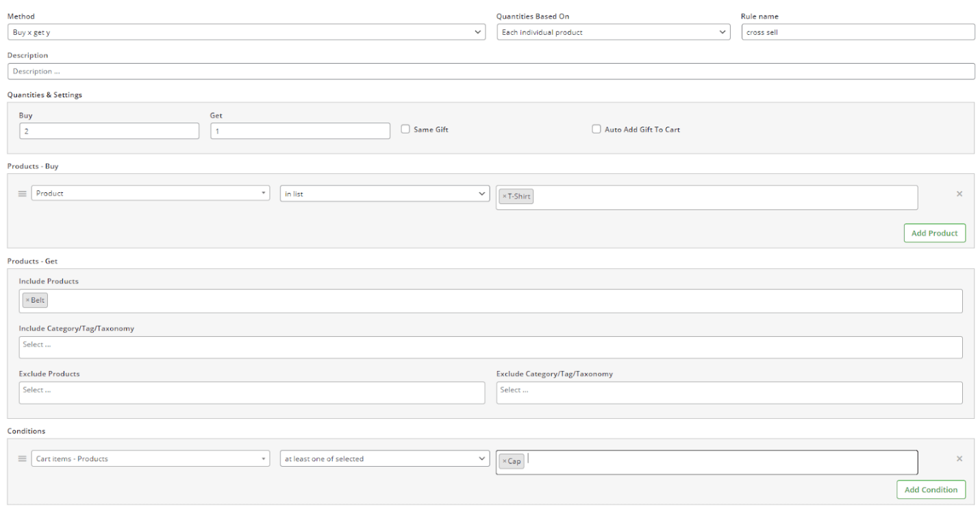Click the Add Product button
This screenshot has height=512, width=980.
[934, 233]
